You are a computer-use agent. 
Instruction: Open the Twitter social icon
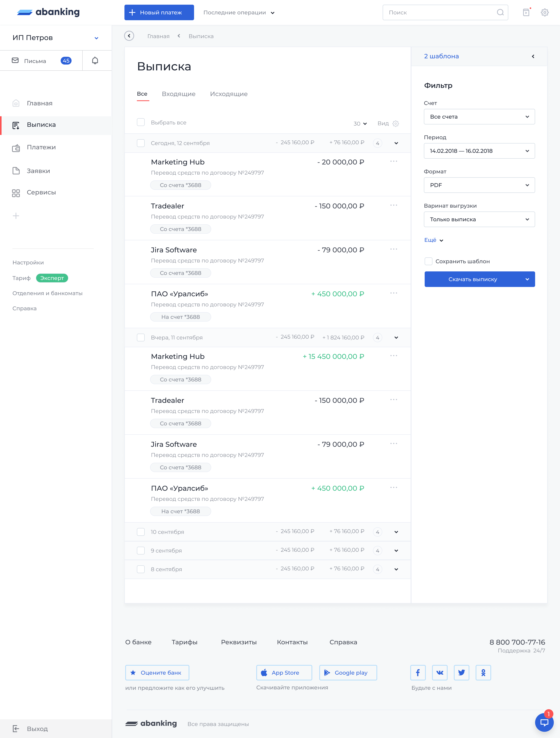coord(462,673)
